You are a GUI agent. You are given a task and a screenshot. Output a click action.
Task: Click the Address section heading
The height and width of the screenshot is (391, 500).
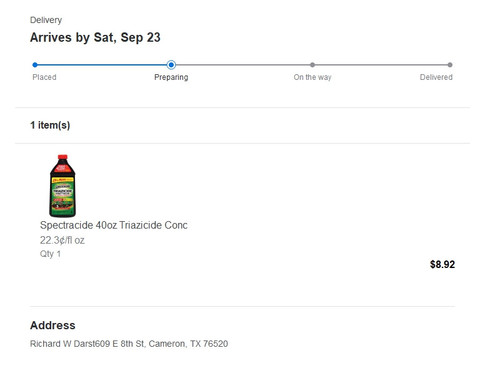[x=53, y=325]
